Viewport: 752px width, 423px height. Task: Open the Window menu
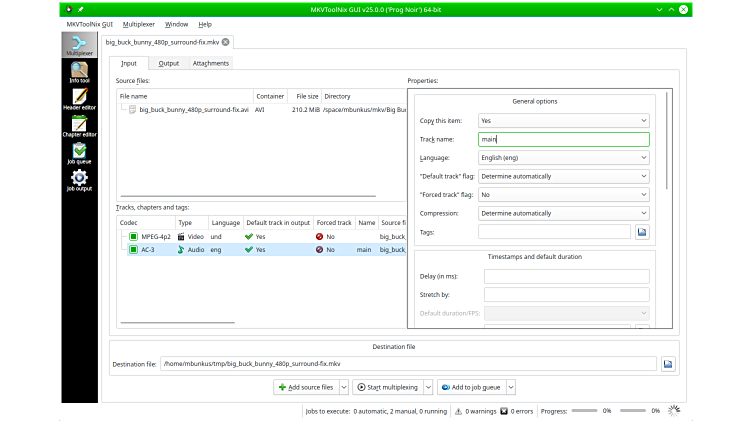click(x=176, y=23)
